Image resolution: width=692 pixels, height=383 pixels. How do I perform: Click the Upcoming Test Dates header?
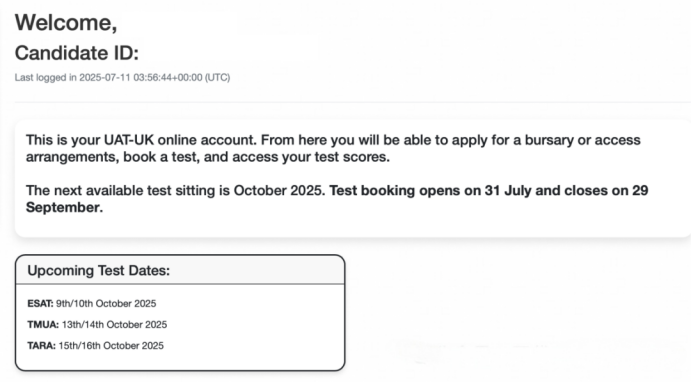98,270
